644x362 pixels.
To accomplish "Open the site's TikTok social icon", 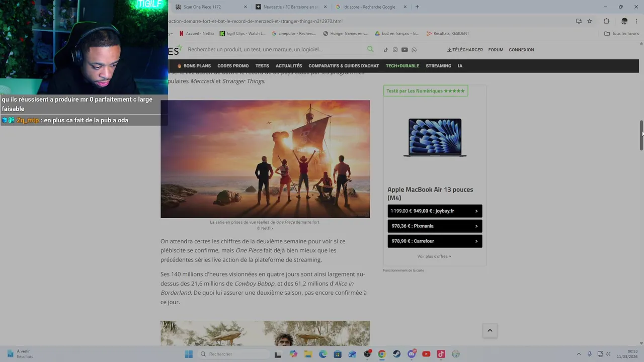I will coord(386,50).
